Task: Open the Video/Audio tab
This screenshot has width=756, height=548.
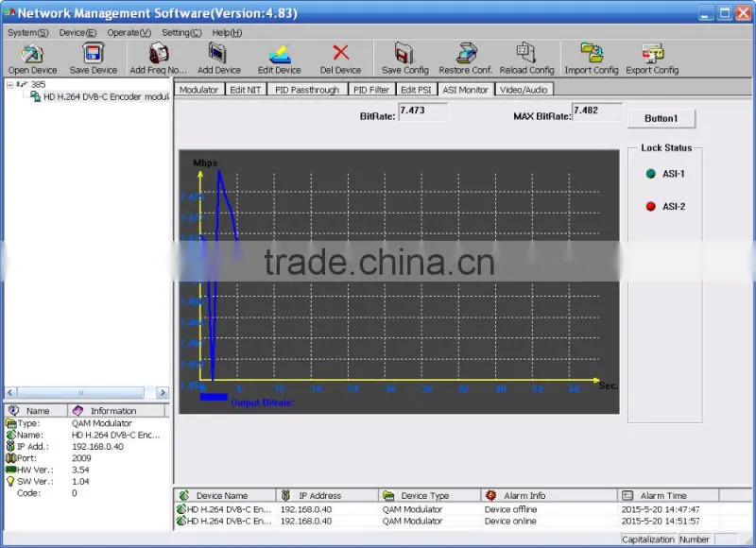Action: pos(524,90)
